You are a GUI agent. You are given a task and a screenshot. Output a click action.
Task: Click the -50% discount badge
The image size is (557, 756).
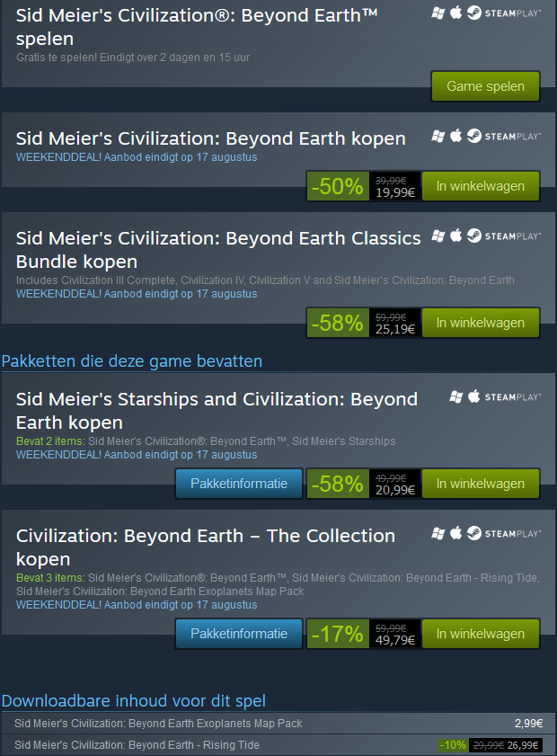(x=337, y=187)
